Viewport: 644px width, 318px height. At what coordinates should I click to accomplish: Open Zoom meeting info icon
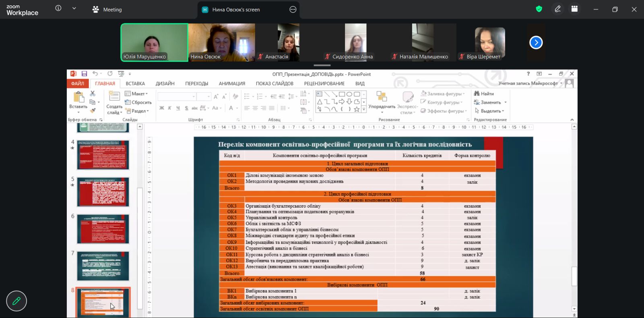(x=58, y=8)
